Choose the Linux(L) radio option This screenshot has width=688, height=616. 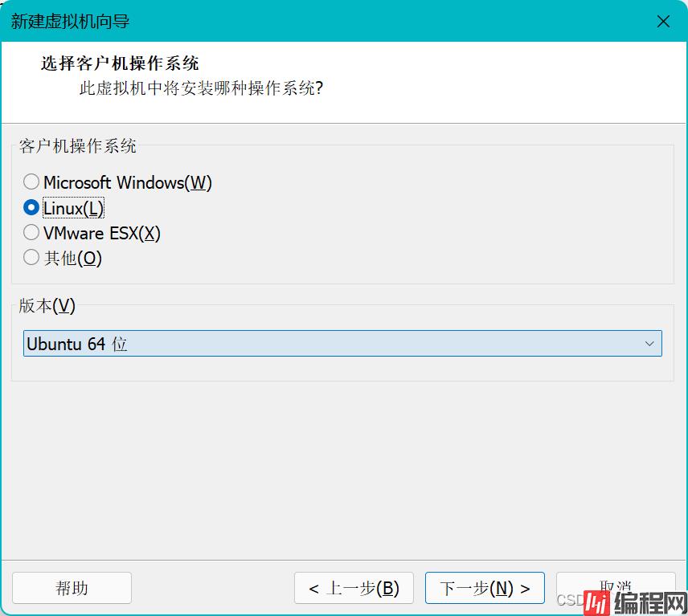click(31, 208)
